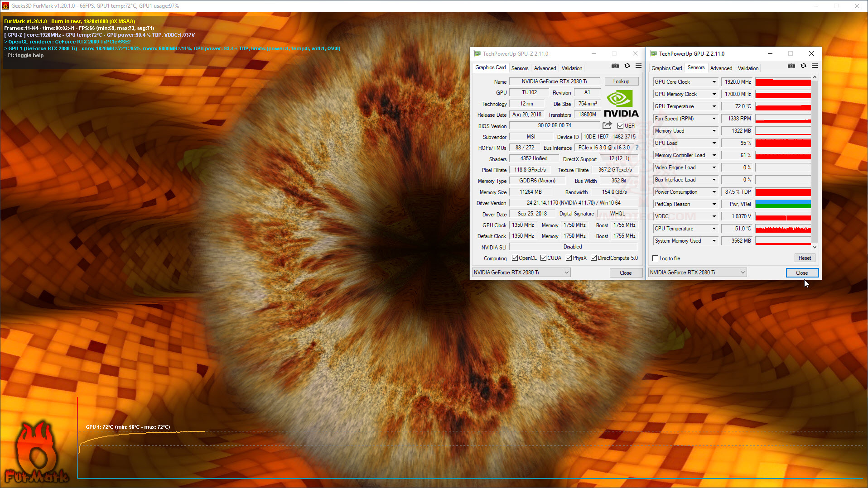Click the Release Date value Aug 20, 2018
This screenshot has width=868, height=488.
(527, 115)
